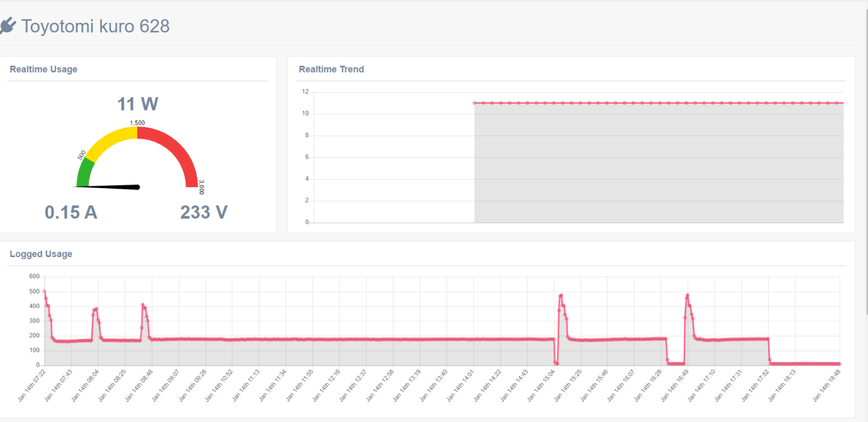This screenshot has height=422, width=868.
Task: Click the Jan 14th 18:48 axis label
Action: pos(826,386)
